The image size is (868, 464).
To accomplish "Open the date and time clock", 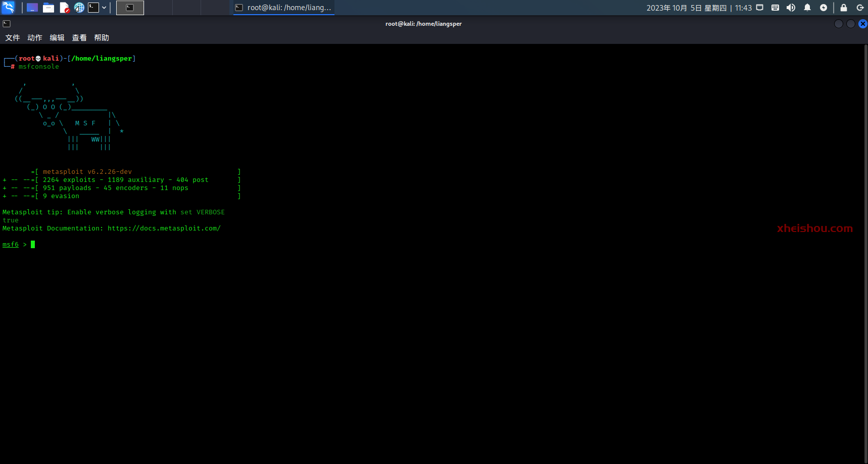I will pos(699,8).
